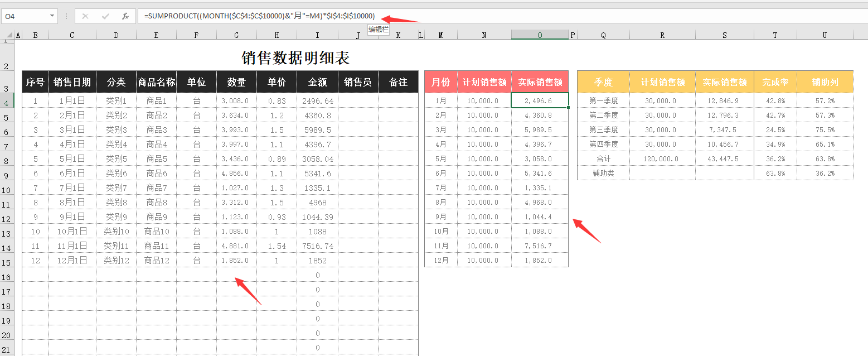Select column U header
The image size is (868, 356).
pyautogui.click(x=825, y=35)
